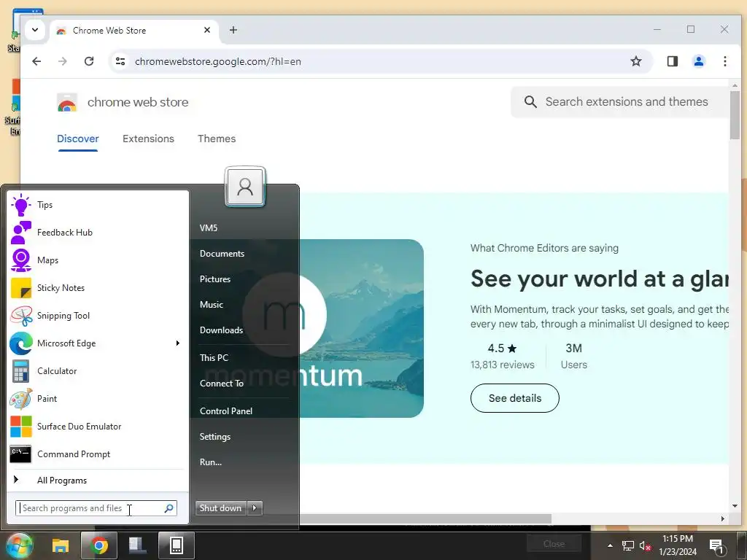Toggle Chrome side panel
This screenshot has width=747, height=560.
[672, 61]
